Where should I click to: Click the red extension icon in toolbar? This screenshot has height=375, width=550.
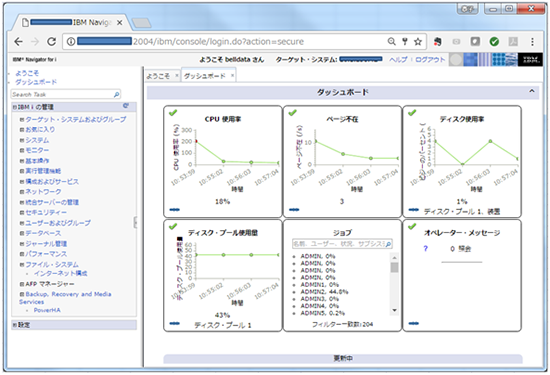(x=437, y=42)
